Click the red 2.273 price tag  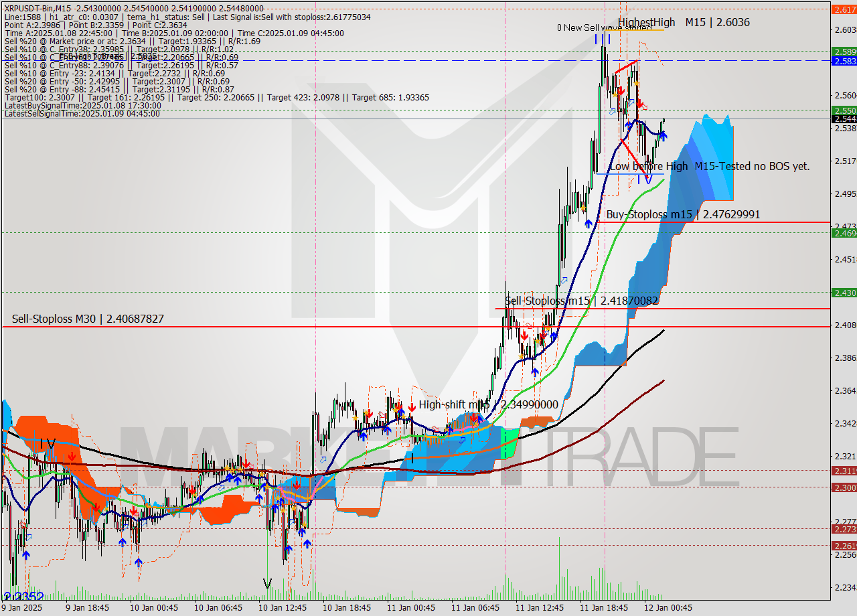(844, 529)
